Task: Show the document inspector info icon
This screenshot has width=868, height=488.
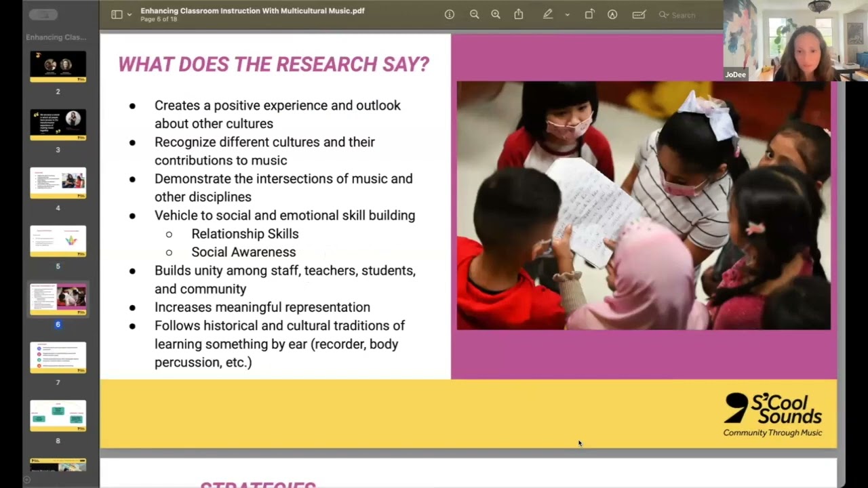Action: (x=450, y=14)
